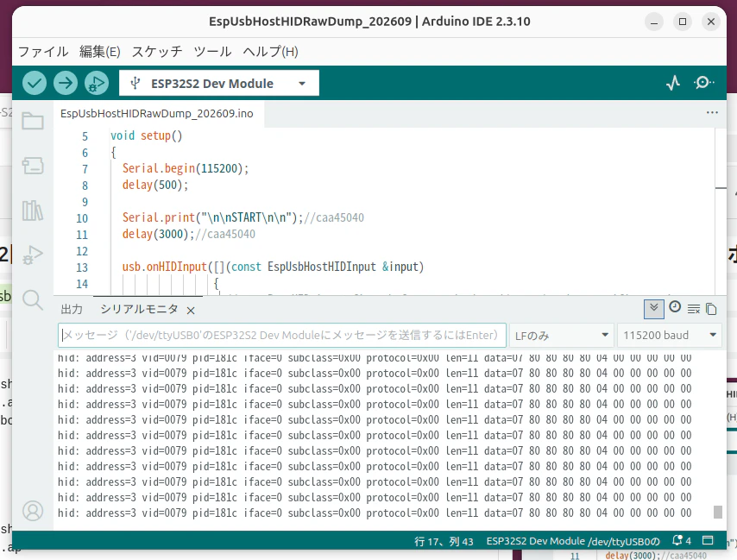The height and width of the screenshot is (560, 737).
Task: Open Serial Monitor magnifier icon in toolbar
Action: pyautogui.click(x=703, y=83)
